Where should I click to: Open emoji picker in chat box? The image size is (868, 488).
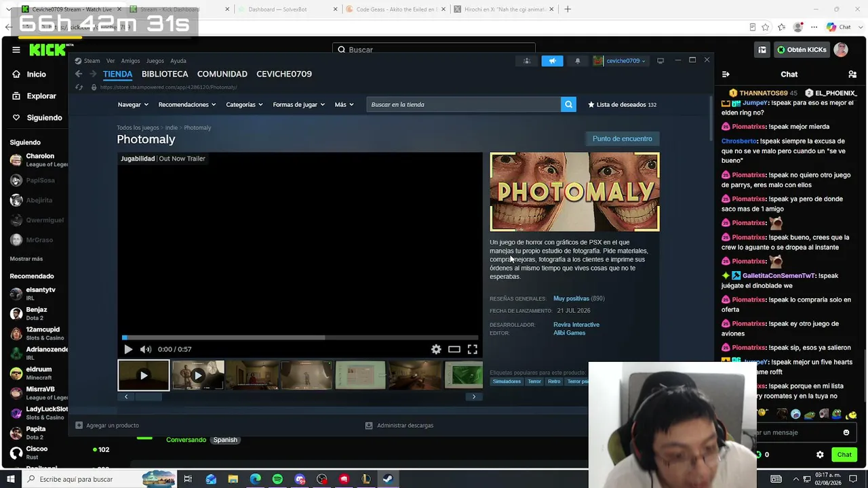[x=846, y=432]
